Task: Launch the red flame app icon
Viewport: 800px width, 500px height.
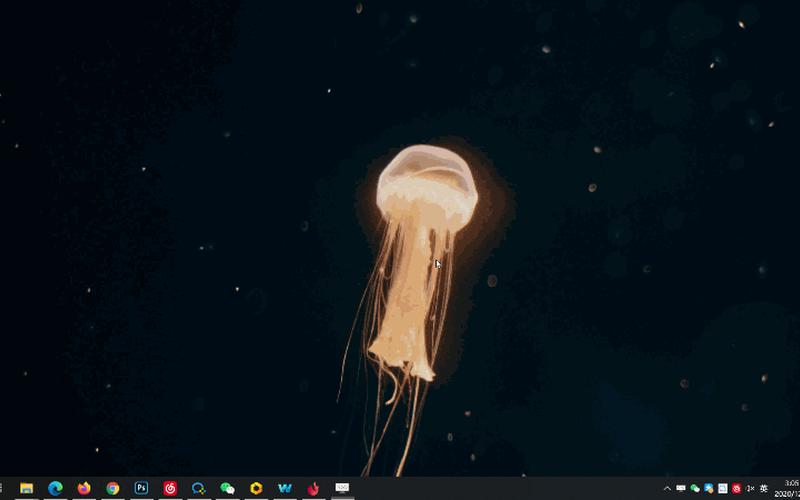Action: point(313,488)
